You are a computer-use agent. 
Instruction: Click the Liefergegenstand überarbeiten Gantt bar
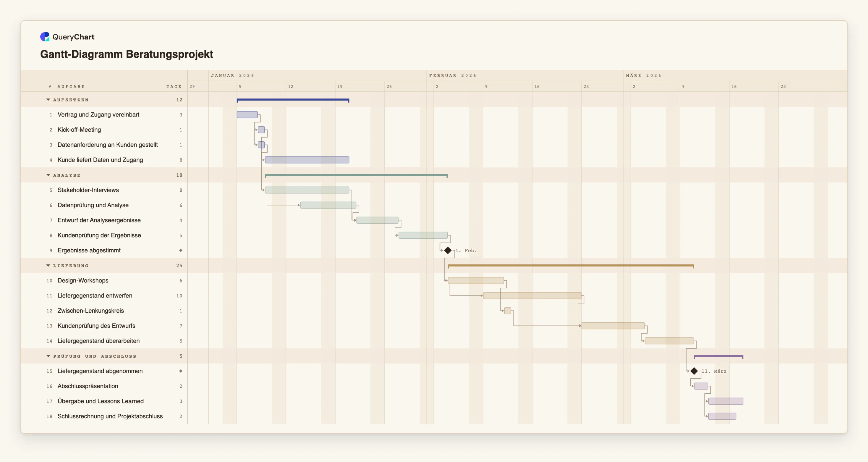(669, 341)
